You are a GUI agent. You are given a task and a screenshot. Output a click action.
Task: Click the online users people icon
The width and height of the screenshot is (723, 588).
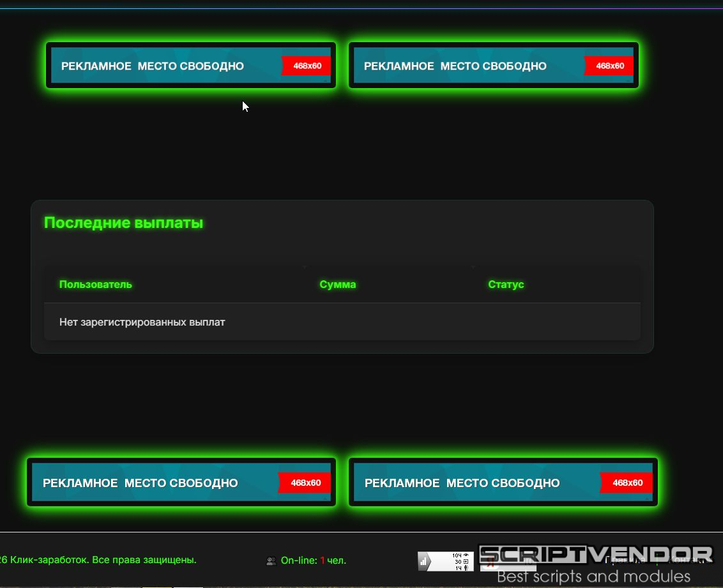(x=271, y=561)
